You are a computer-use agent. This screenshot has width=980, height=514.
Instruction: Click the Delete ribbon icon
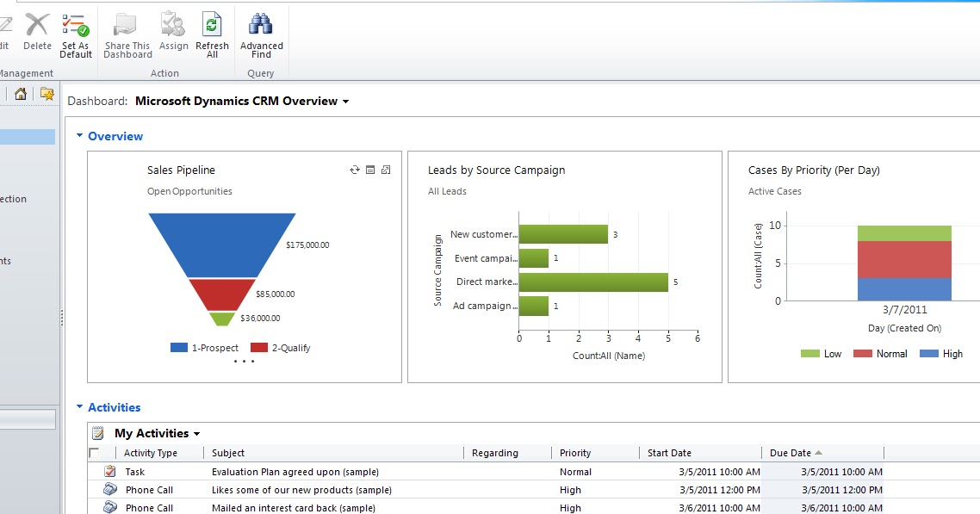pyautogui.click(x=37, y=25)
